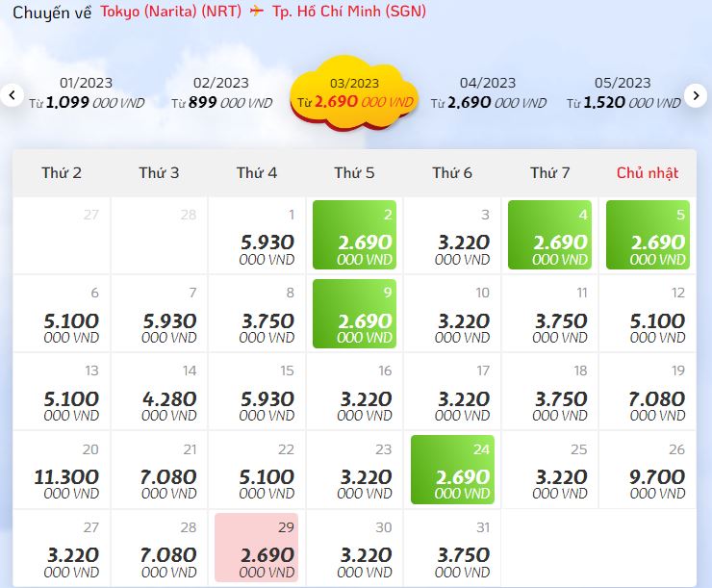Click the Chuyến về label

point(52,13)
